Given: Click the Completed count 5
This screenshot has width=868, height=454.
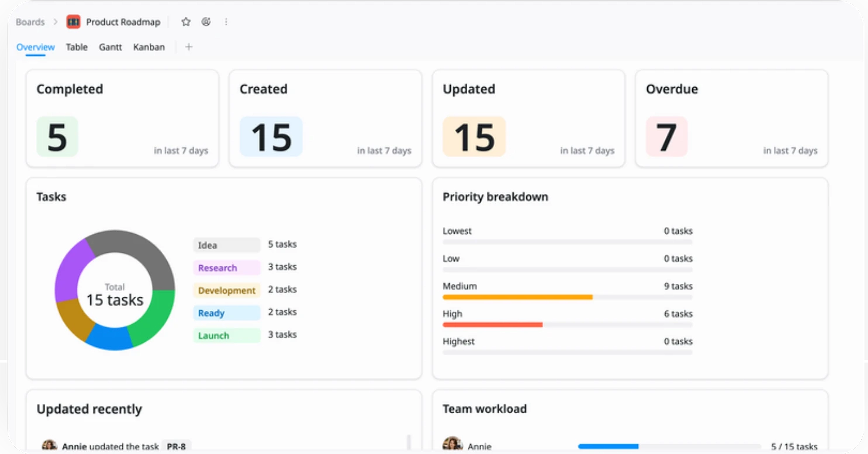Looking at the screenshot, I should [x=57, y=137].
